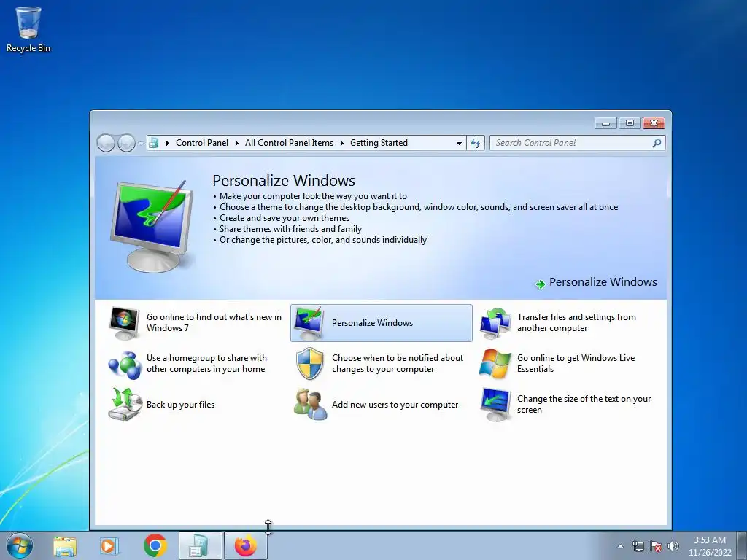Open the Start menu orb
This screenshot has height=560, width=747.
coord(20,545)
